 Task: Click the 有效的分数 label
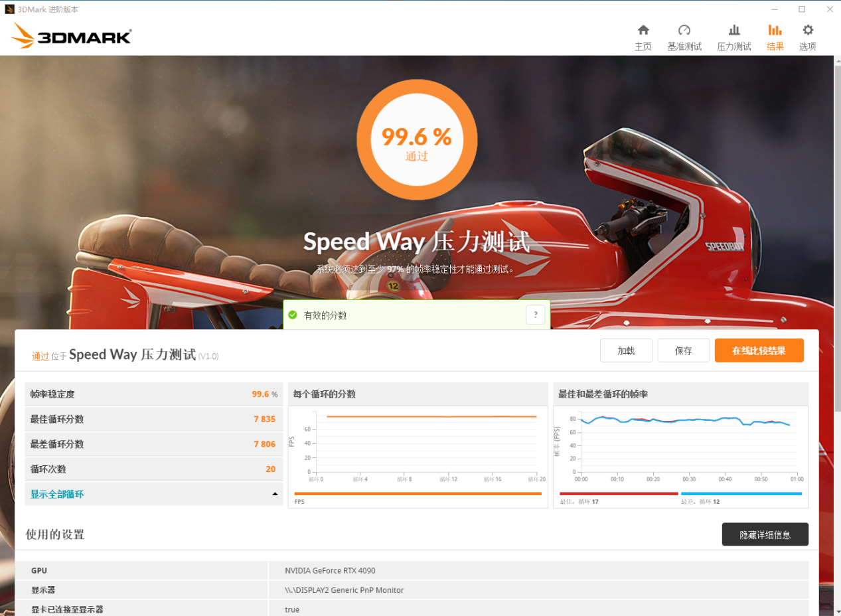[x=325, y=315]
